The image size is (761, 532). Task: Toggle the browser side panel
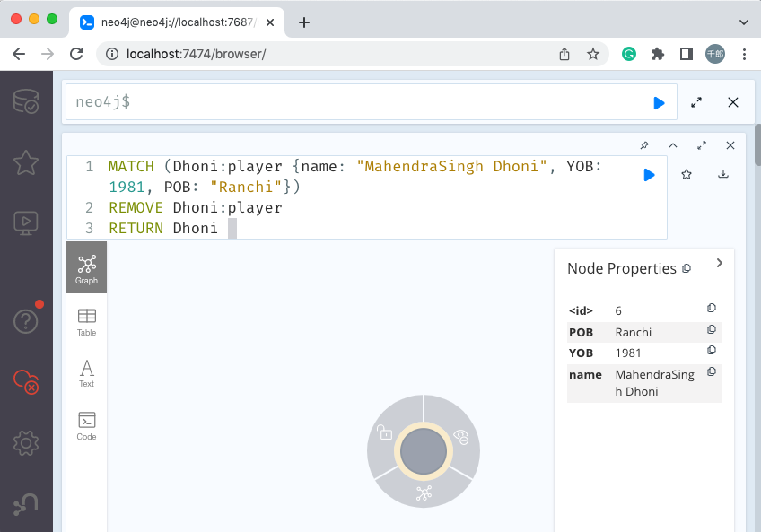(x=687, y=54)
